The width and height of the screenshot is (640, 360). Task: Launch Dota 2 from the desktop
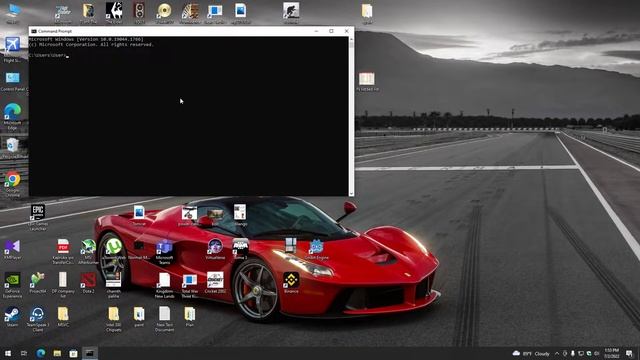[x=88, y=283]
